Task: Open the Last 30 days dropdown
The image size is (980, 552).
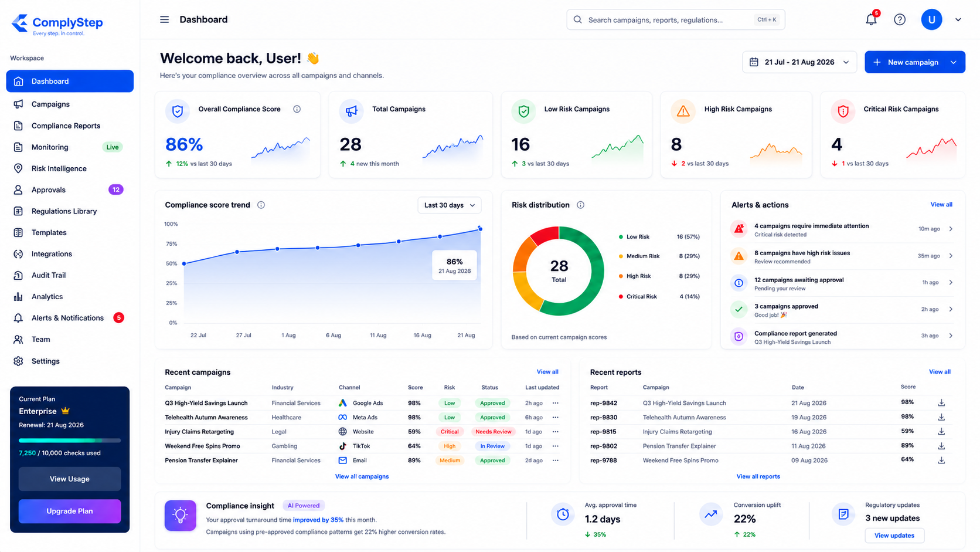Action: (x=450, y=205)
